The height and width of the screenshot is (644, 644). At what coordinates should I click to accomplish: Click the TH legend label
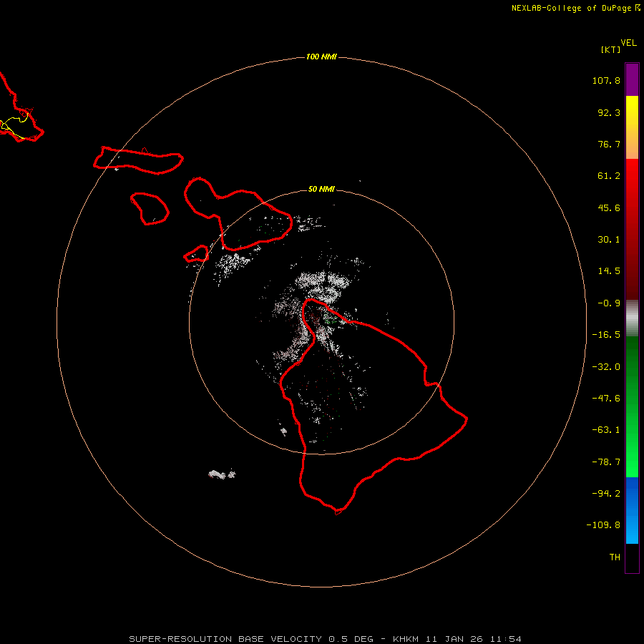[615, 557]
